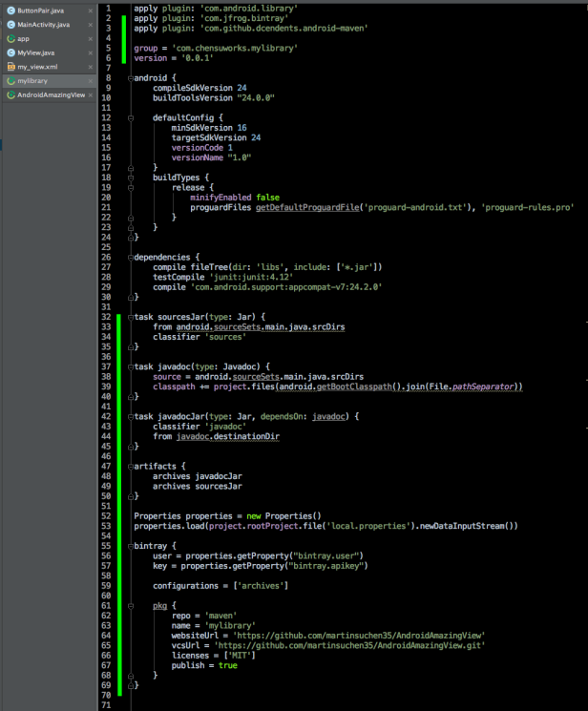Collapse the defaultConfig block on line 12
Viewport: 588px width, 711px height.
pyautogui.click(x=131, y=118)
